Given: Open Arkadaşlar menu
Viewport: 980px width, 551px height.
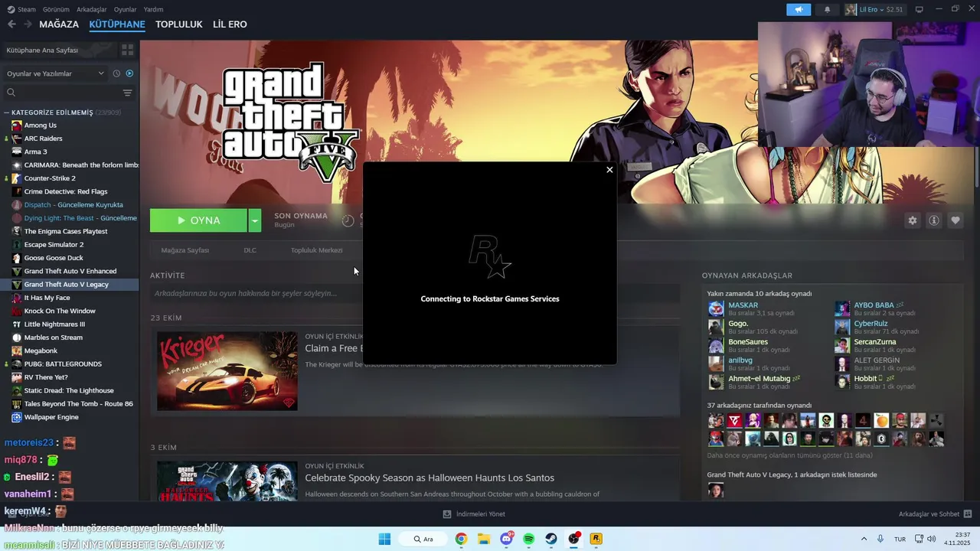Looking at the screenshot, I should tap(92, 9).
